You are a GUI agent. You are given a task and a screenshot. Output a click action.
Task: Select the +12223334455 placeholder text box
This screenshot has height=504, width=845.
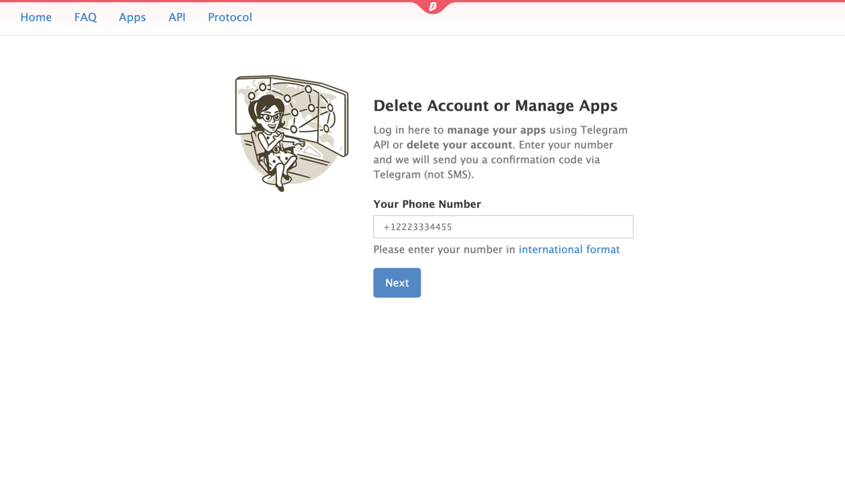click(x=503, y=227)
